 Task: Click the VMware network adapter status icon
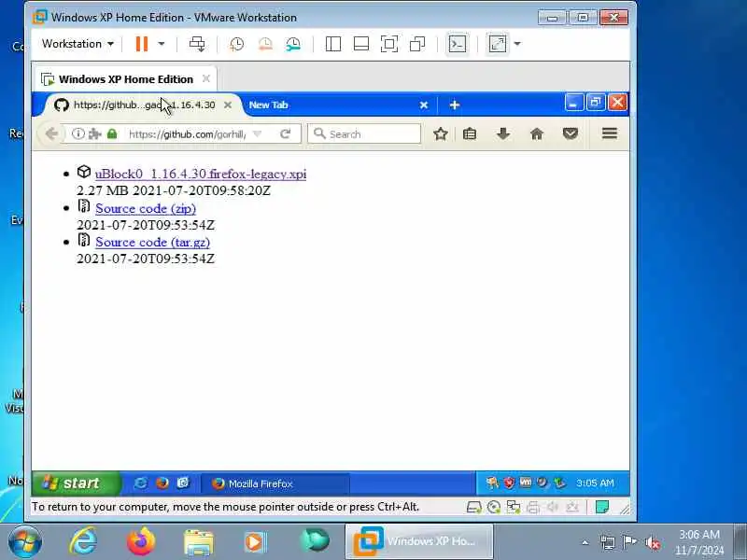pos(513,507)
